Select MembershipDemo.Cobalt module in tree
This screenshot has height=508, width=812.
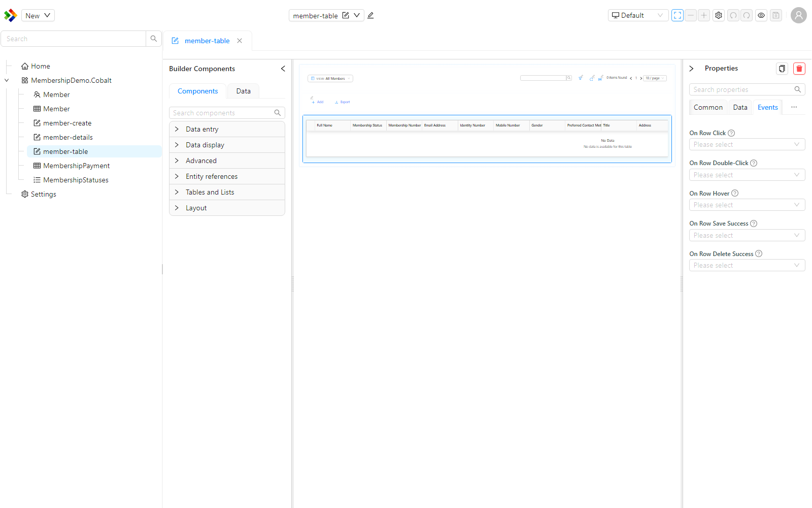[x=66, y=80]
